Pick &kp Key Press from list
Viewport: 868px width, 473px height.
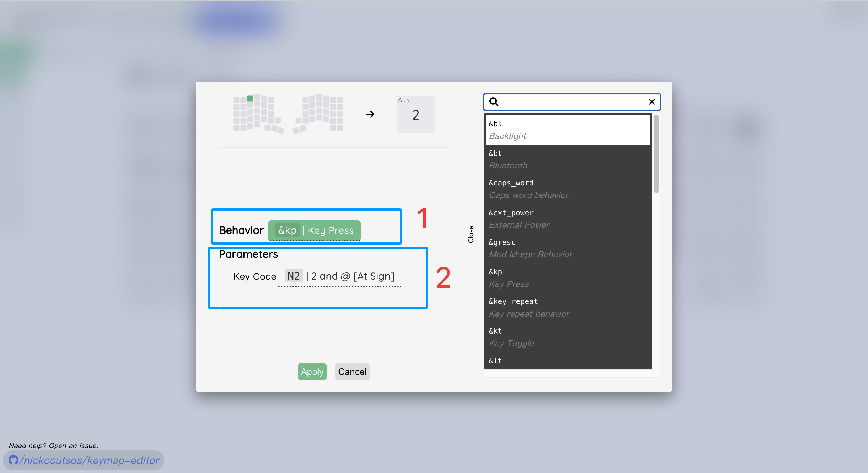pos(567,278)
